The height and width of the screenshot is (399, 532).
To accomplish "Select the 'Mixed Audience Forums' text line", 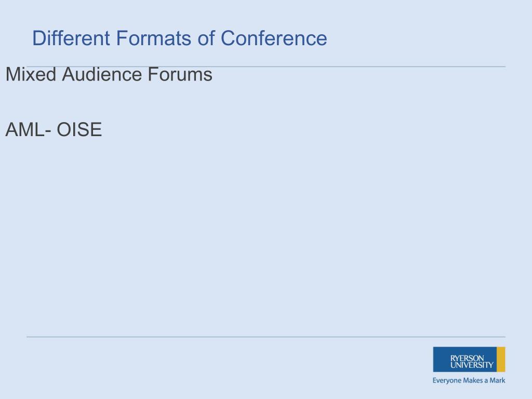I will pos(109,74).
